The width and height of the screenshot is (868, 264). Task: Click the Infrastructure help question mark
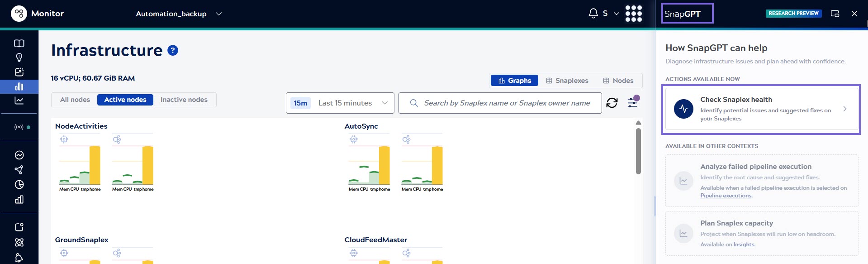pos(173,50)
